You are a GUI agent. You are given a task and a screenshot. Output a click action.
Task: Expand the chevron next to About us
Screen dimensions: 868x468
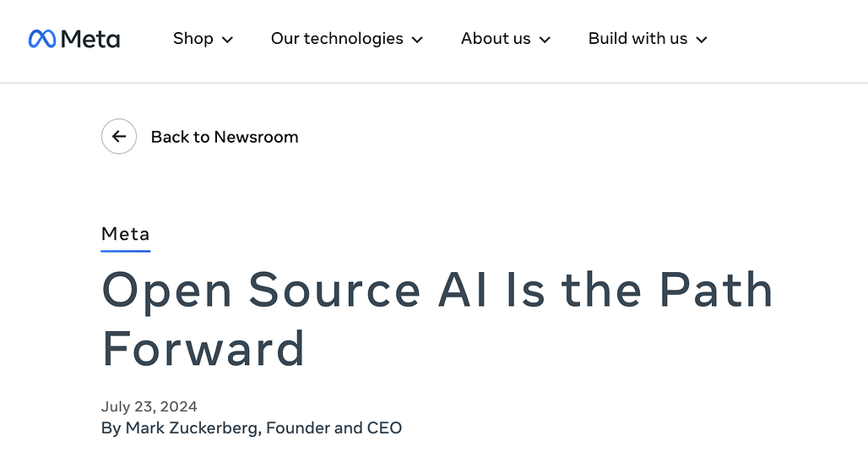tap(545, 40)
